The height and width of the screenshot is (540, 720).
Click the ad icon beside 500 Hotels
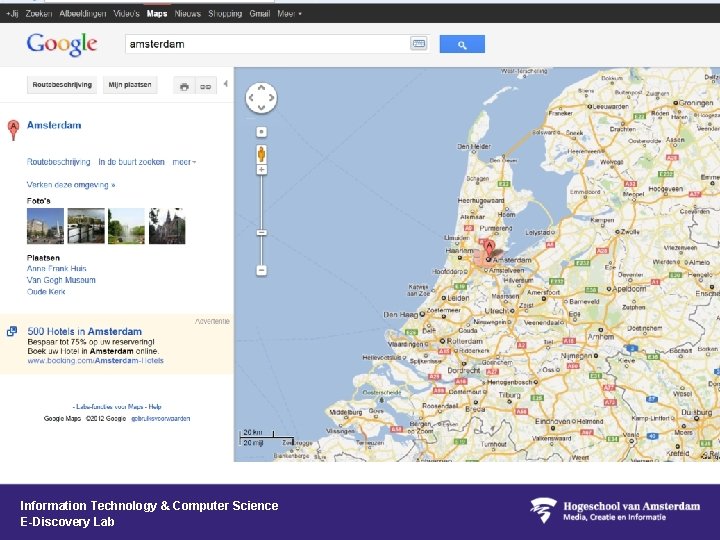pyautogui.click(x=12, y=331)
